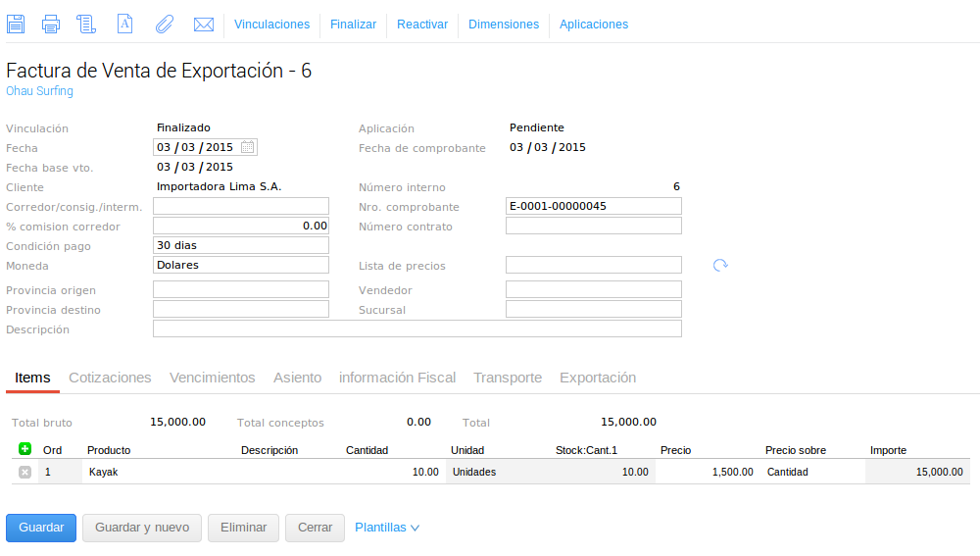Open the Exportación tab
The image size is (980, 556).
(x=598, y=378)
